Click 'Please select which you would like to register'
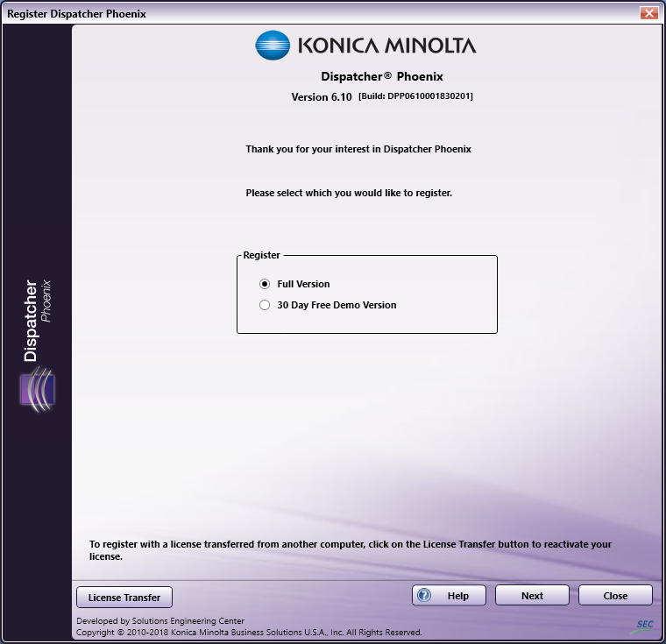 [x=349, y=193]
